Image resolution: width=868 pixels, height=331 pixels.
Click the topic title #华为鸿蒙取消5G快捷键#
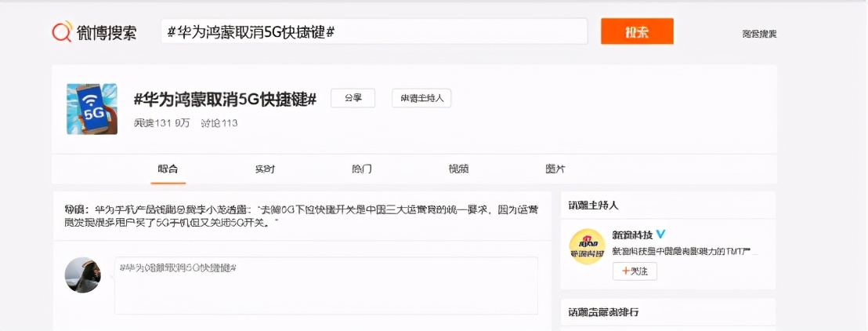(226, 100)
